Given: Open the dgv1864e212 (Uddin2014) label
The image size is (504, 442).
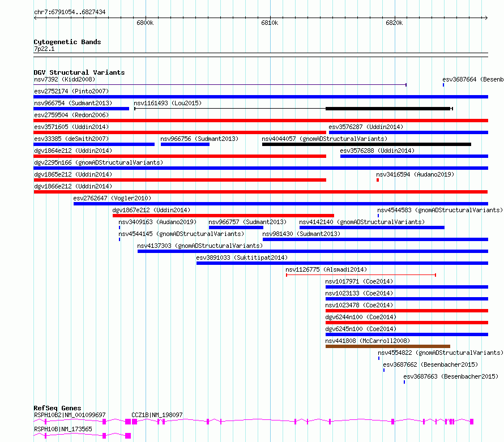Looking at the screenshot, I should pyautogui.click(x=73, y=151).
